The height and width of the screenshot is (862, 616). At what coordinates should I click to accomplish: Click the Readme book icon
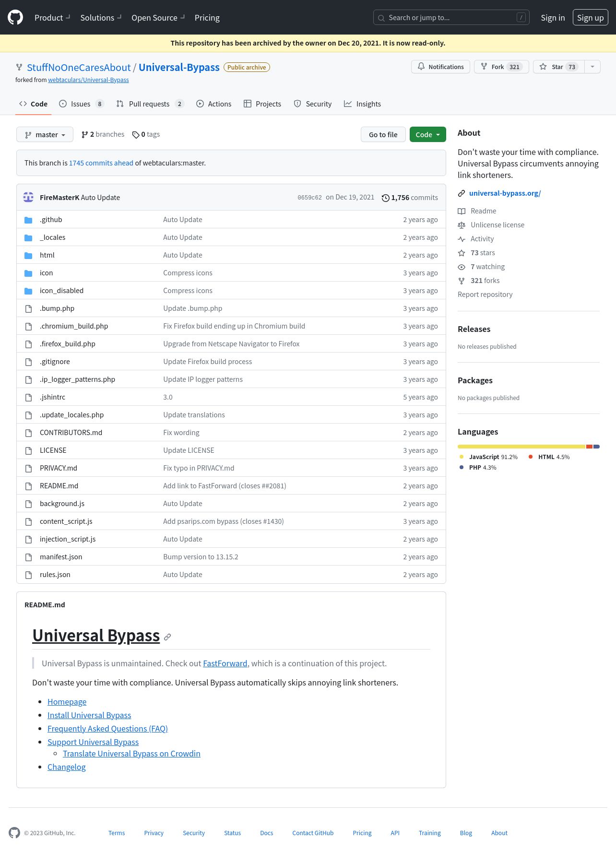pos(462,211)
